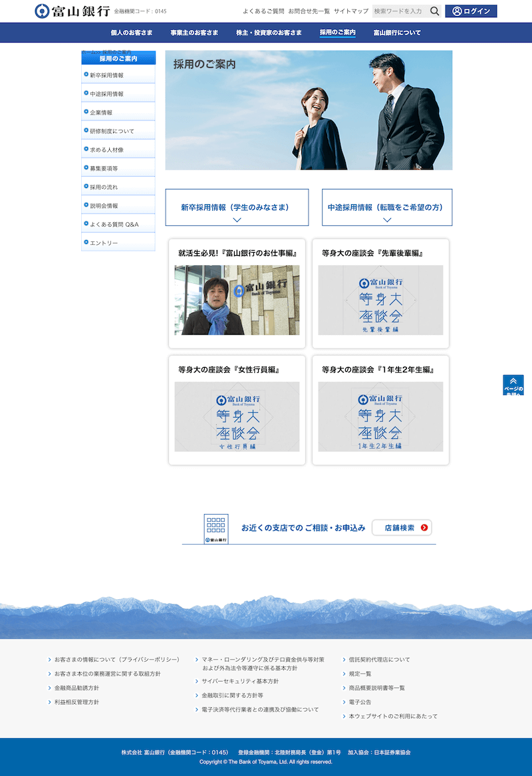Open よくあるご質問 link
Image resolution: width=532 pixels, height=776 pixels.
[x=263, y=11]
